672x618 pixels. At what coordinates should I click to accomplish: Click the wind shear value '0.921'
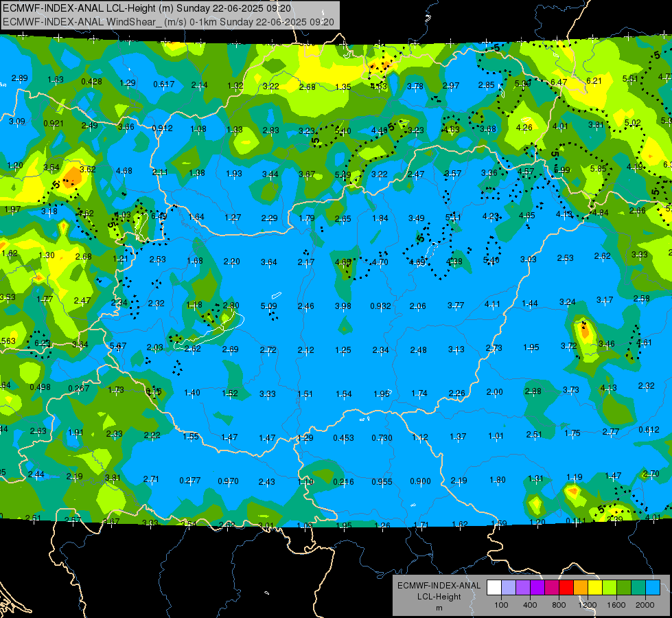(x=54, y=124)
